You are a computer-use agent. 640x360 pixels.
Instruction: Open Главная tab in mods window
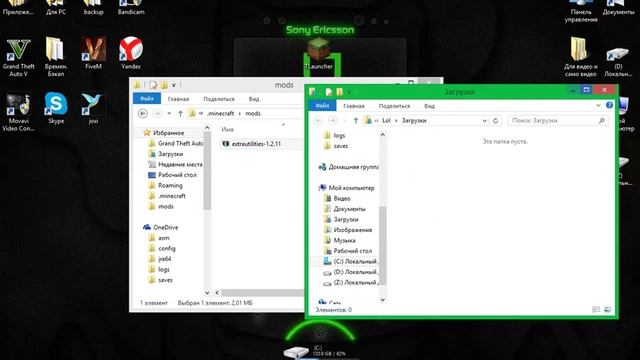pyautogui.click(x=178, y=99)
